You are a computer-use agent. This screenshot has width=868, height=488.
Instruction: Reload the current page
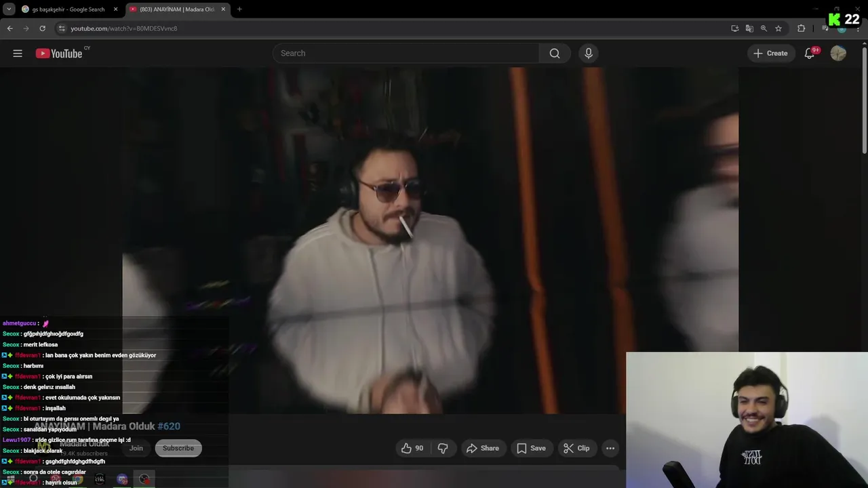[x=42, y=28]
